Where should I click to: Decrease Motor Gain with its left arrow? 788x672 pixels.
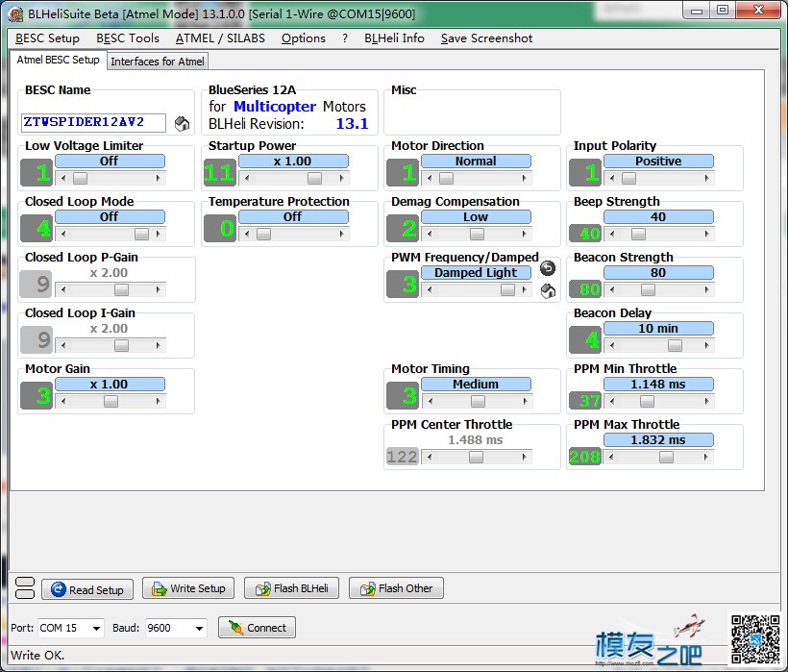click(63, 401)
